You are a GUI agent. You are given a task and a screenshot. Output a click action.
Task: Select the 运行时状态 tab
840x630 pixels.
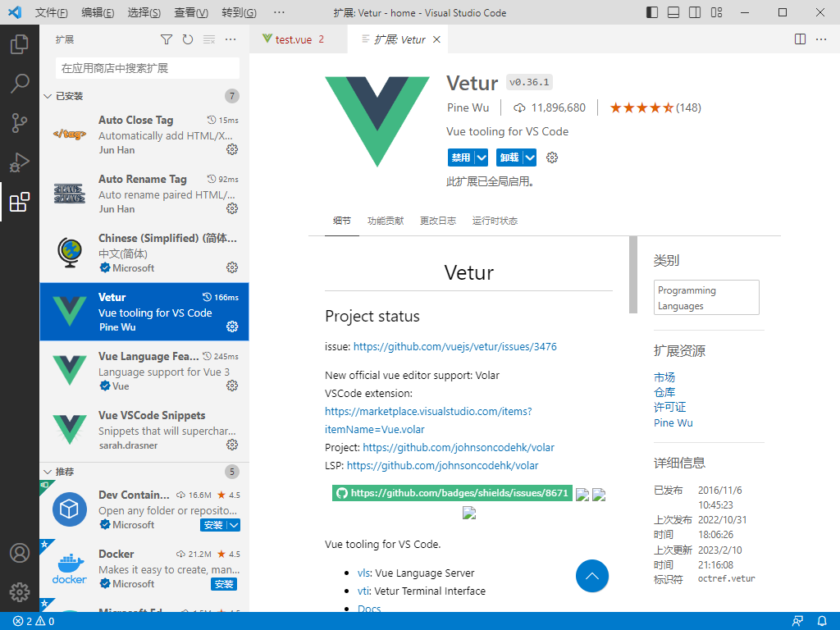coord(495,221)
